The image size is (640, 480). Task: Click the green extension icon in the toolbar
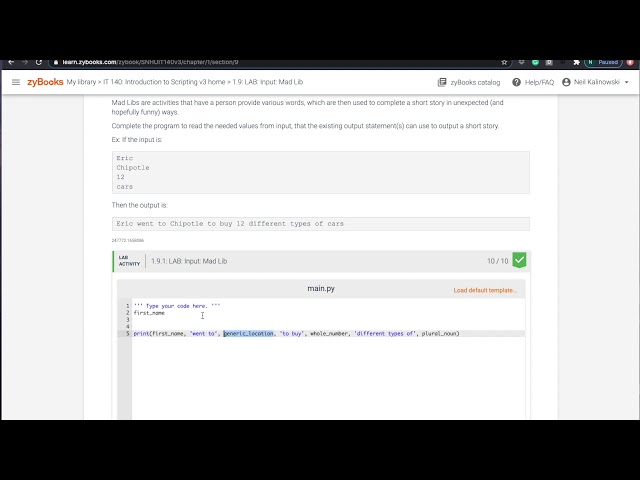point(535,62)
